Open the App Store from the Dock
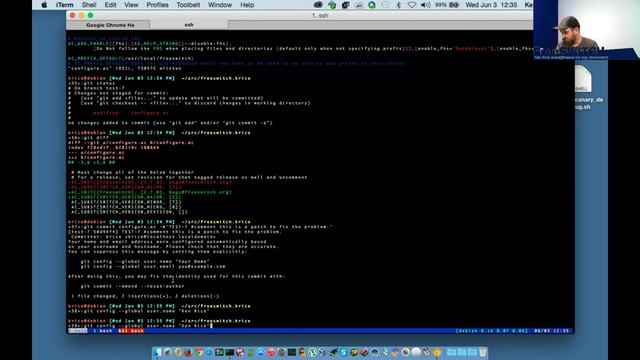The image size is (640, 360). [x=260, y=352]
